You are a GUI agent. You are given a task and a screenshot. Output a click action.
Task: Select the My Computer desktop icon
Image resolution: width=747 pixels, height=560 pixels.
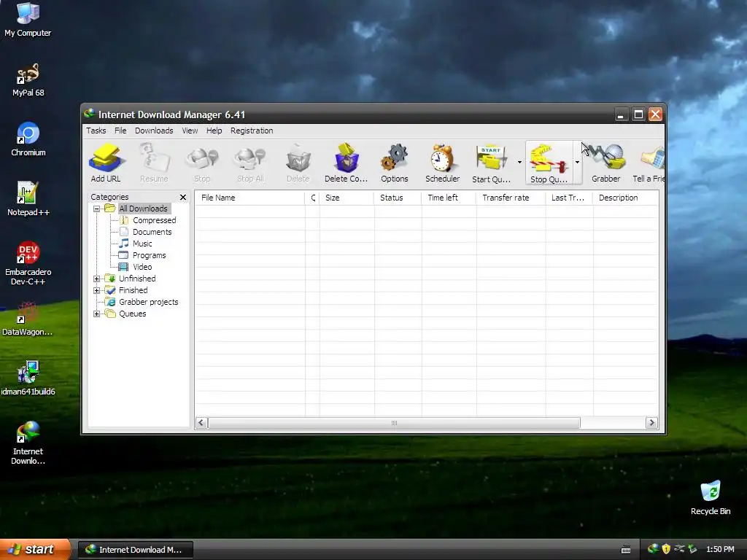(x=28, y=20)
